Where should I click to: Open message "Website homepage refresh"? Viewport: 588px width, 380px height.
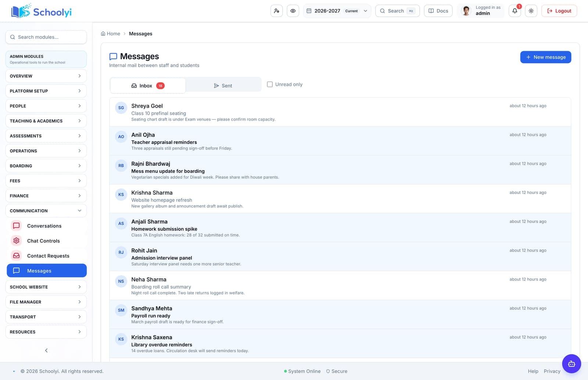[340, 199]
